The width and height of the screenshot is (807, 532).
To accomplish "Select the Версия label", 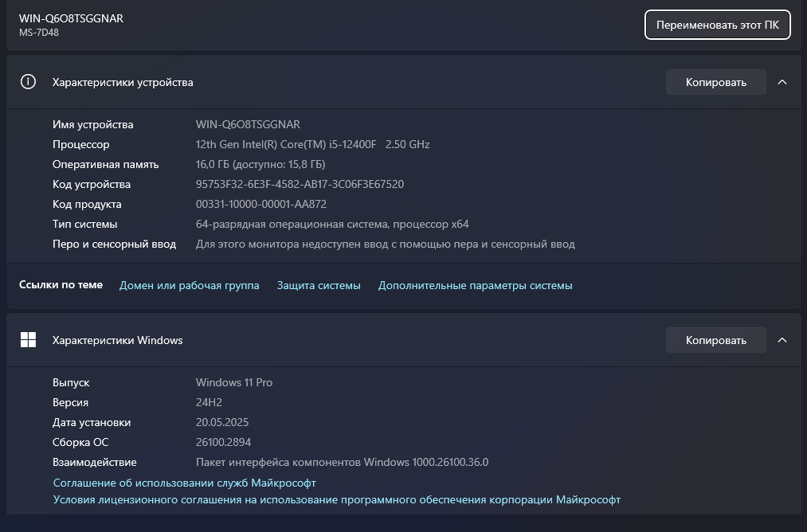I will [x=71, y=402].
